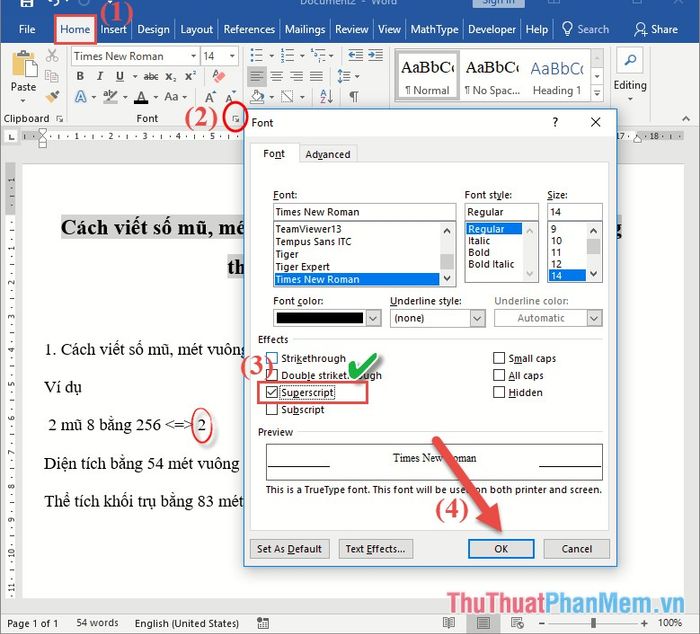
Task: Click the font color A icon
Action: click(142, 97)
